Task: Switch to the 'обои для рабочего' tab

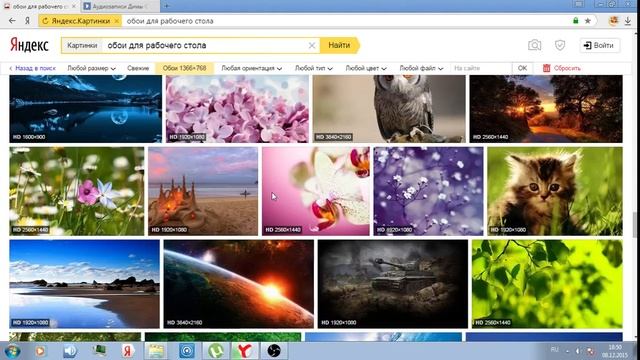Action: pos(40,7)
